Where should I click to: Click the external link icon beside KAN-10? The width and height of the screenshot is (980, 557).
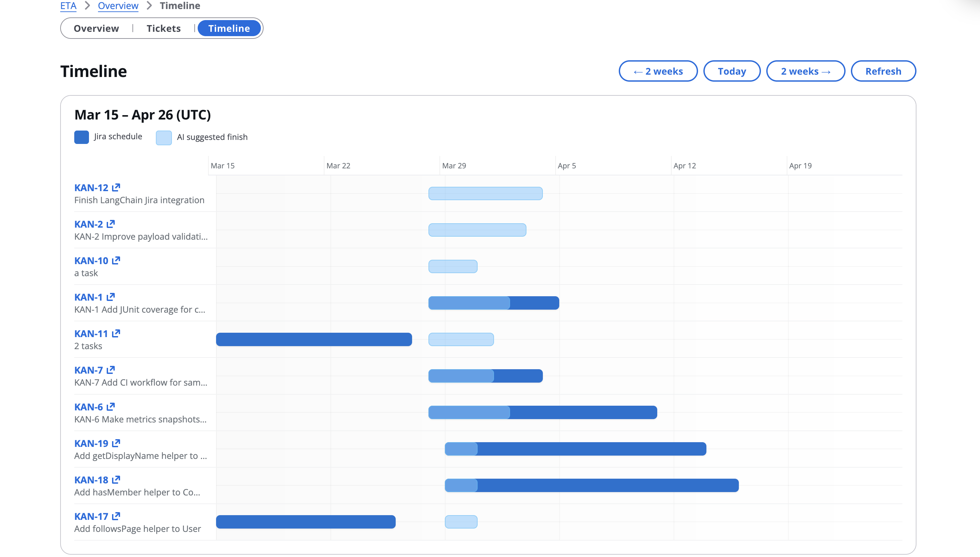point(116,260)
